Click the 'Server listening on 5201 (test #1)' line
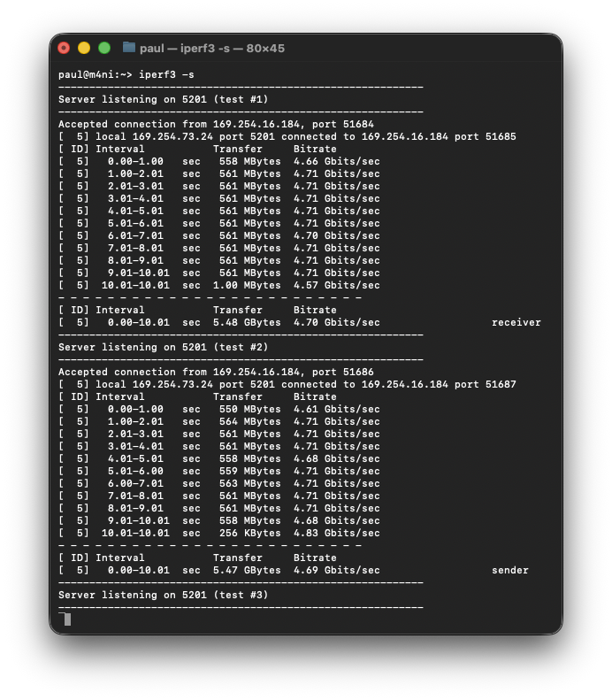The width and height of the screenshot is (612, 700). pos(163,99)
